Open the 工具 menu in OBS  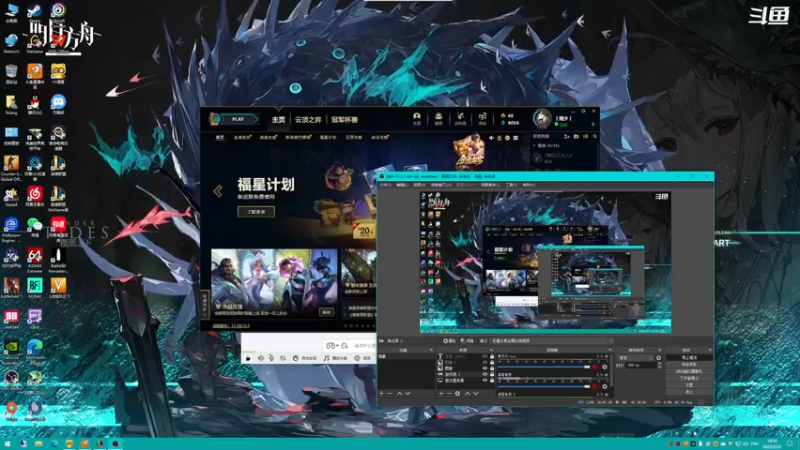click(512, 185)
